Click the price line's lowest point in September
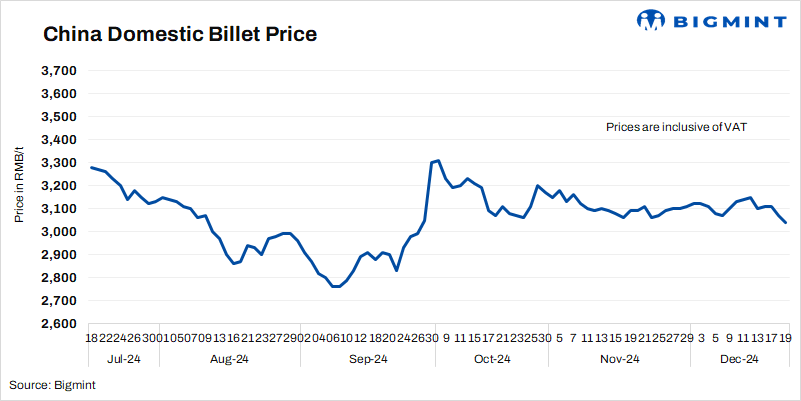801x401 pixels. pyautogui.click(x=335, y=287)
